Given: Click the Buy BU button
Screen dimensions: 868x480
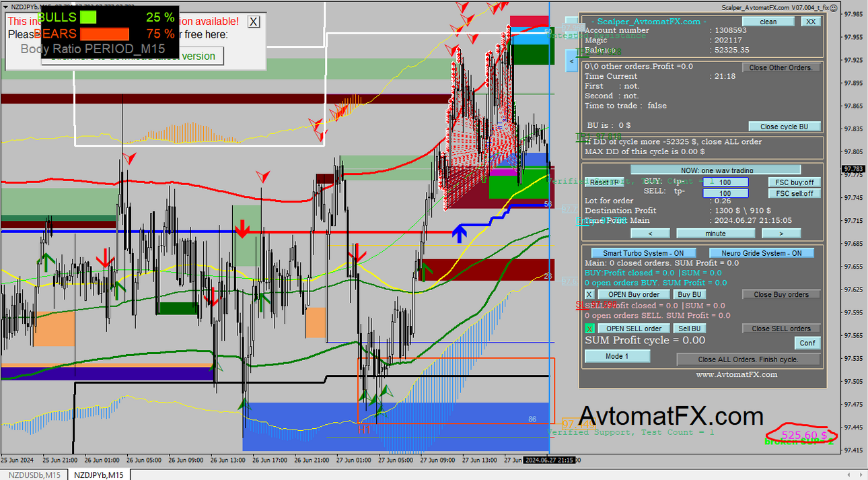Looking at the screenshot, I should (x=690, y=294).
